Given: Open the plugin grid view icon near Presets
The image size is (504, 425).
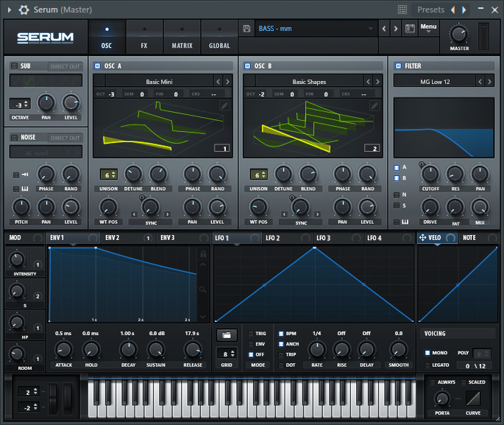Looking at the screenshot, I should point(402,10).
